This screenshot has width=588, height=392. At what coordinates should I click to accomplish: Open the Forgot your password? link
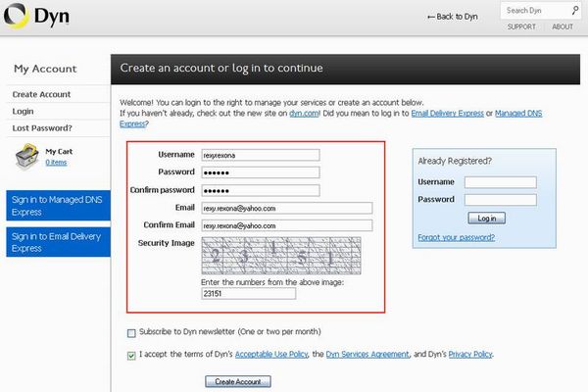tap(456, 237)
